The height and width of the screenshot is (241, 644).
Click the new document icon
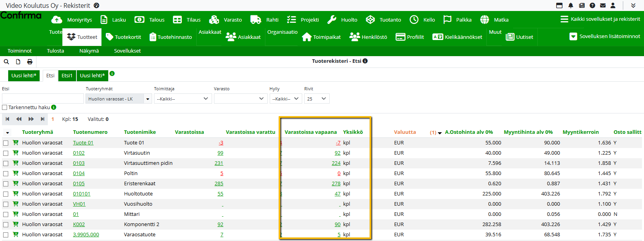(x=18, y=62)
